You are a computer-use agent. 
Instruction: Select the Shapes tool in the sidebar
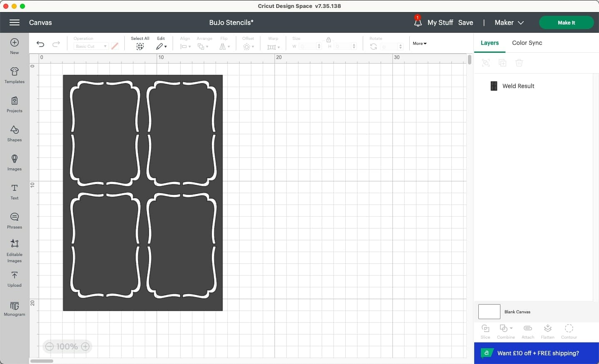[x=14, y=133]
